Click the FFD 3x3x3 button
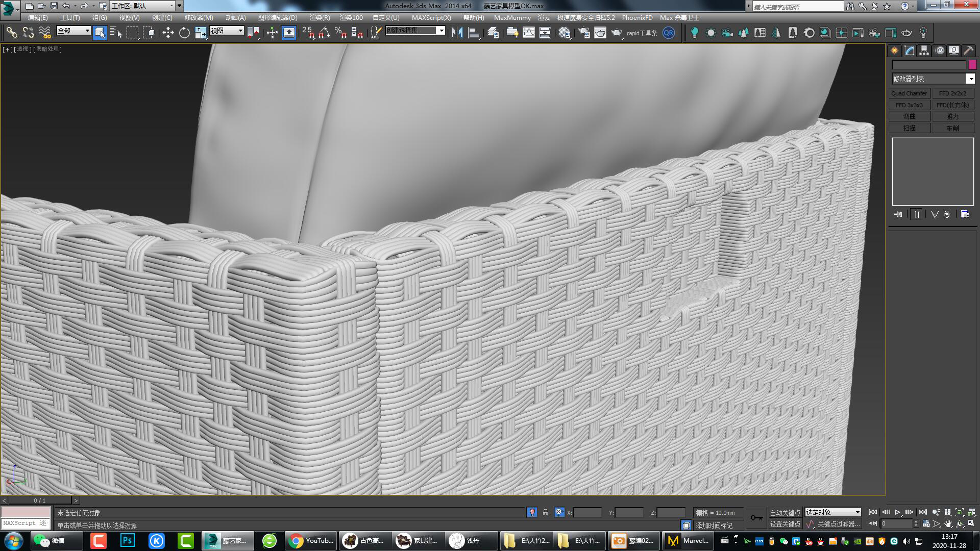The width and height of the screenshot is (980, 551). (x=909, y=105)
